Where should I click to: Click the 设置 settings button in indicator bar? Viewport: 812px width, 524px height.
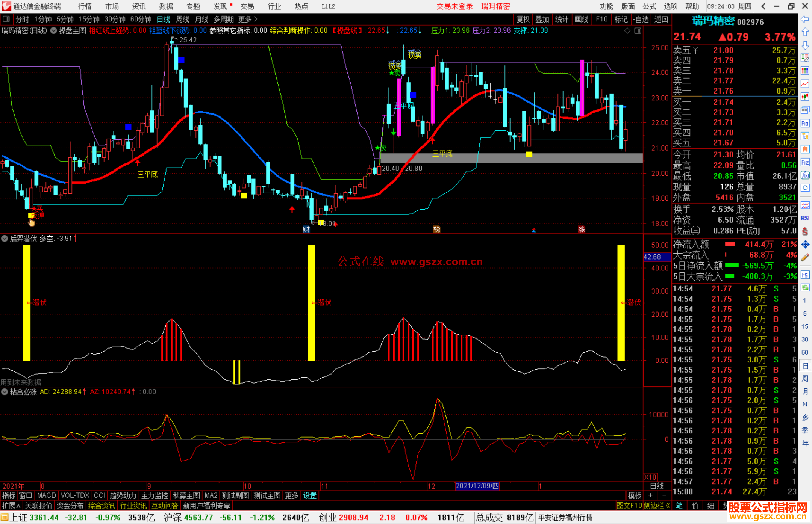pyautogui.click(x=310, y=495)
